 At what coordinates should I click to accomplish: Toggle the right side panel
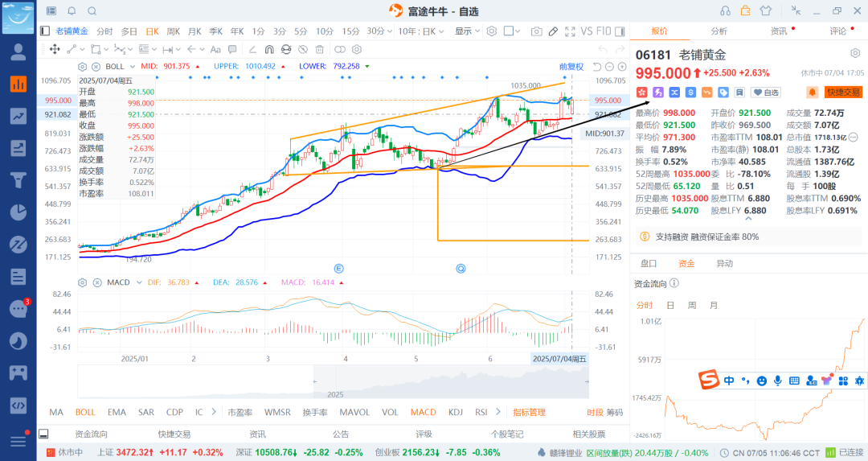[620, 31]
